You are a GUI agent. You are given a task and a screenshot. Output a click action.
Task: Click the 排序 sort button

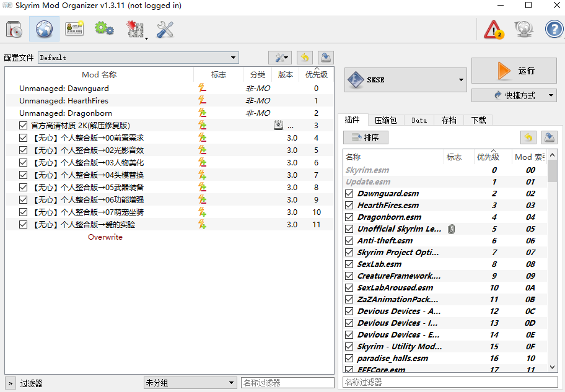366,137
